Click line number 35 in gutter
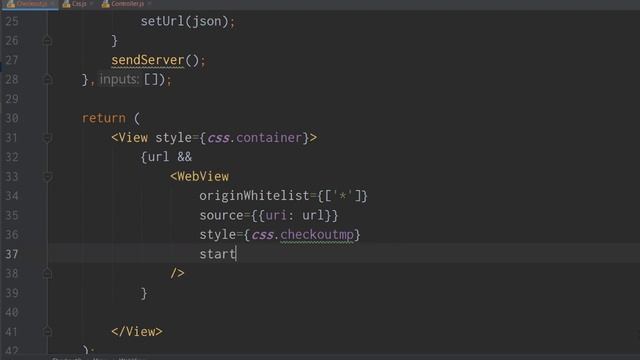Screen dimensions: 640x360 (12, 216)
